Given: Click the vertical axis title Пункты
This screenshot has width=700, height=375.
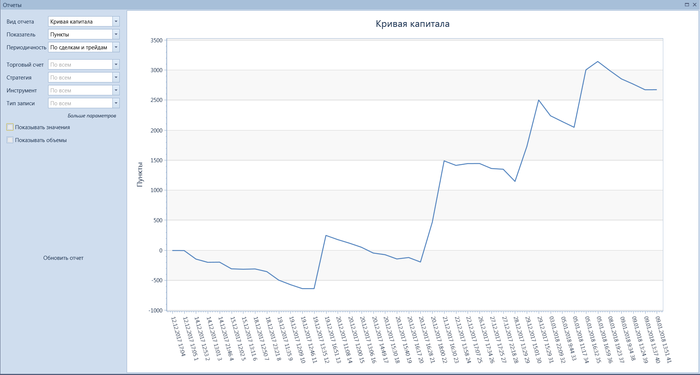Looking at the screenshot, I should coord(140,175).
